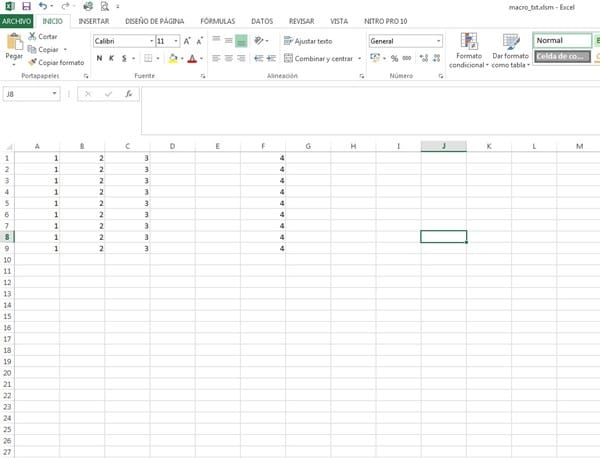Switch to the INSERTAR ribbon tab
600x458 pixels.
point(94,20)
